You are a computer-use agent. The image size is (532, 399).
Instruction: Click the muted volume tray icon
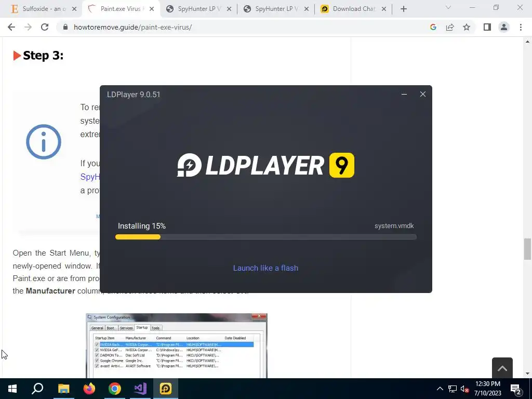[465, 389]
